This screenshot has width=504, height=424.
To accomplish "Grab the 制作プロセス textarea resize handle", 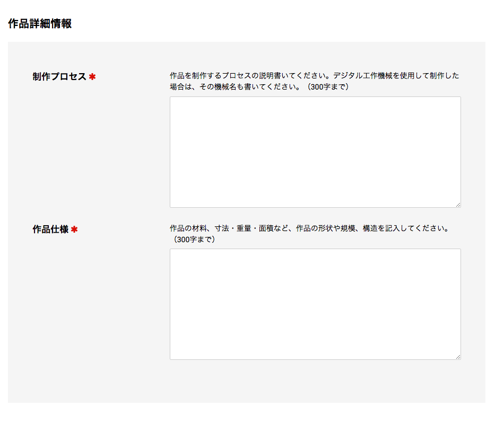I will pos(458,205).
